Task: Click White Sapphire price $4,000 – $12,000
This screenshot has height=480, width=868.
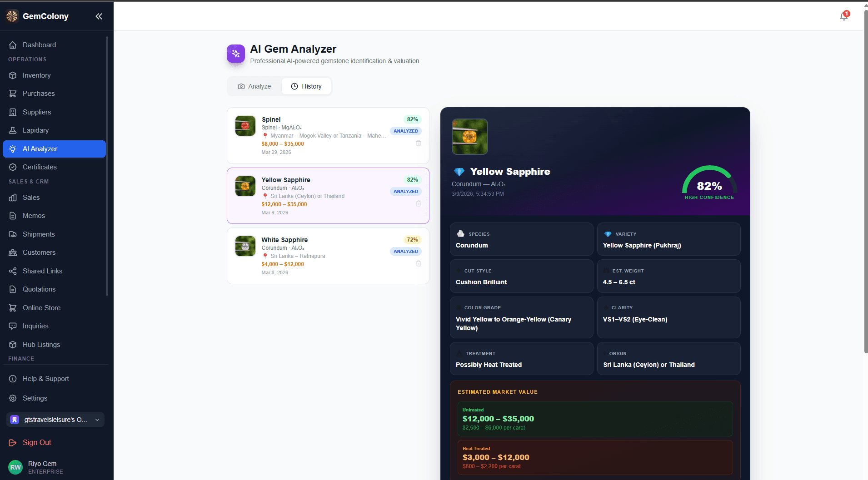Action: [283, 264]
